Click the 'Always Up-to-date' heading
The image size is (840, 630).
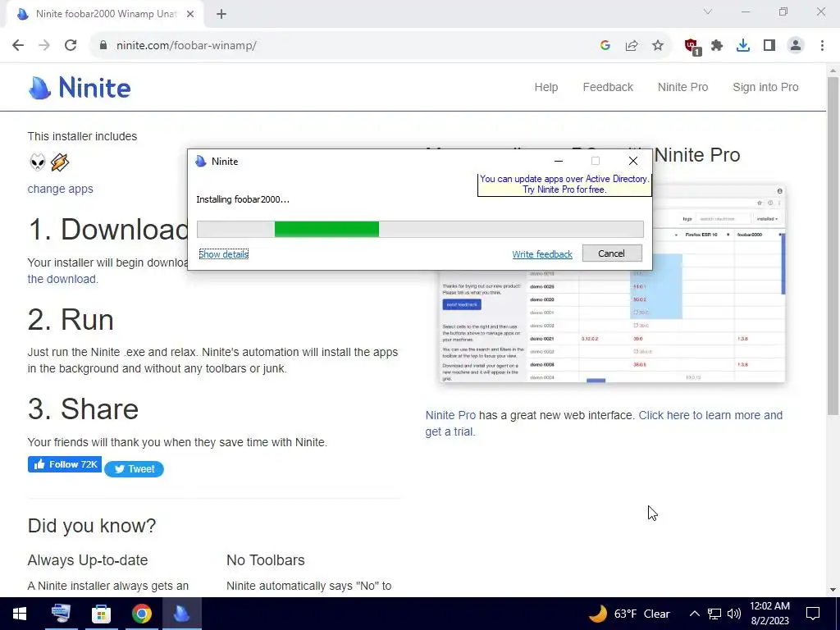(87, 559)
